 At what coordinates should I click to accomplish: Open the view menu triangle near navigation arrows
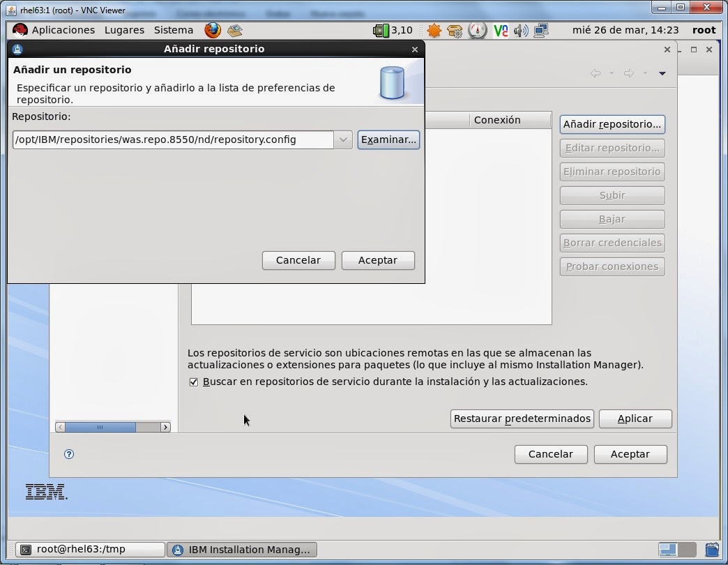click(662, 73)
